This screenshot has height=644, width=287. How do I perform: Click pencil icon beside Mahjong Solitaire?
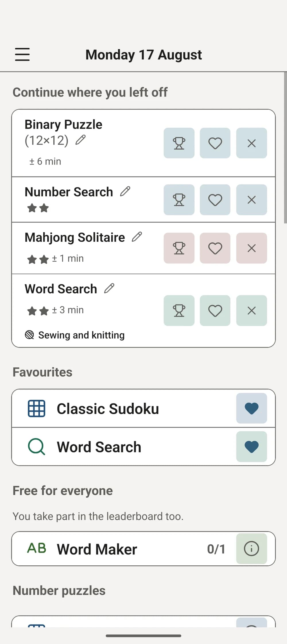[137, 237]
